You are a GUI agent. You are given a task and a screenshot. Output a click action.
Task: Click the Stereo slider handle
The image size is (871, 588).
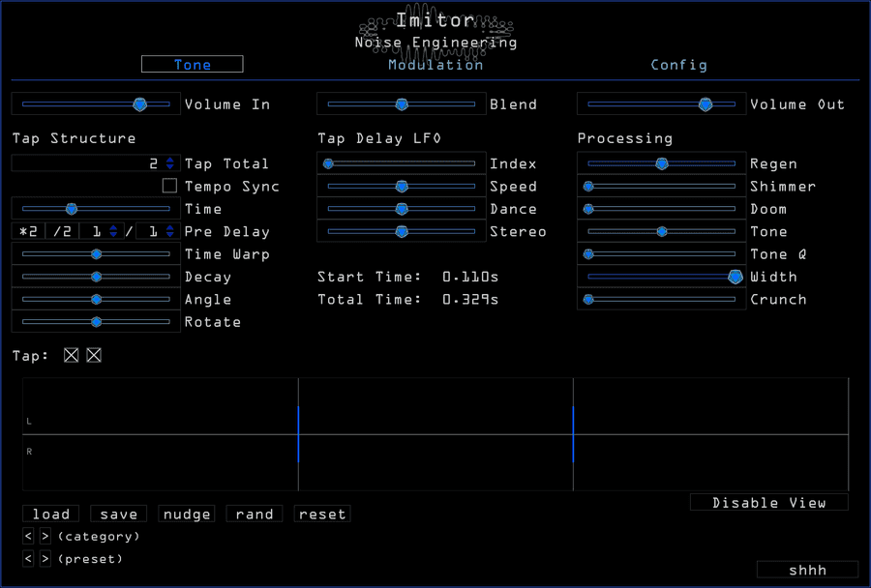[402, 231]
